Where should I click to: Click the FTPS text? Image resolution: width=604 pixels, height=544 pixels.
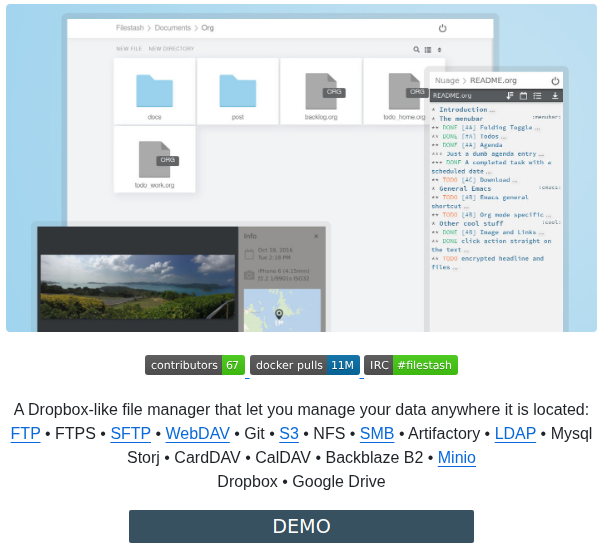click(x=75, y=434)
